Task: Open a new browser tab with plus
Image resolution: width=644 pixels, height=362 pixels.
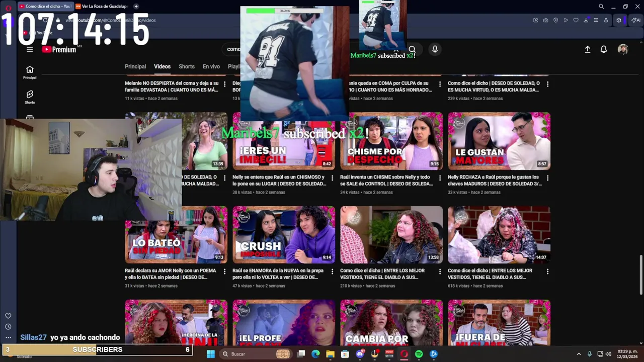Action: (136, 7)
